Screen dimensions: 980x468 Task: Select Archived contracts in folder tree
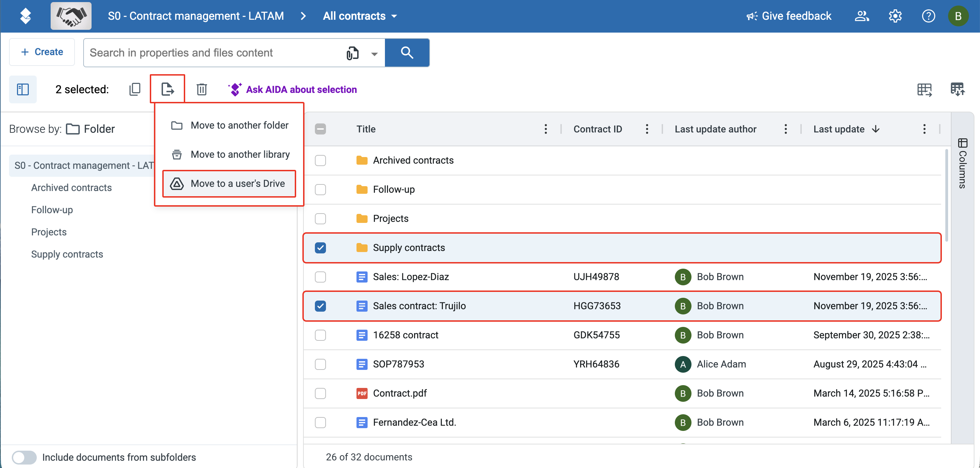(71, 188)
